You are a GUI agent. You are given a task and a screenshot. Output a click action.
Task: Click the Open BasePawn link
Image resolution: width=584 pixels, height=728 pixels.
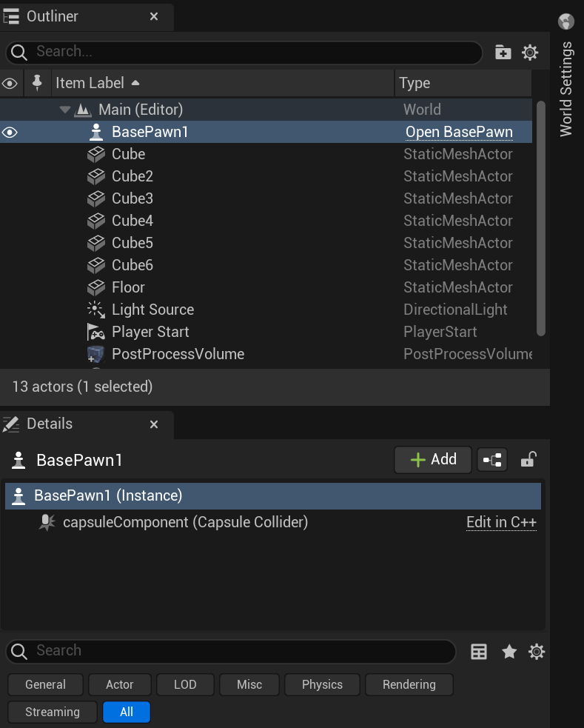457,132
